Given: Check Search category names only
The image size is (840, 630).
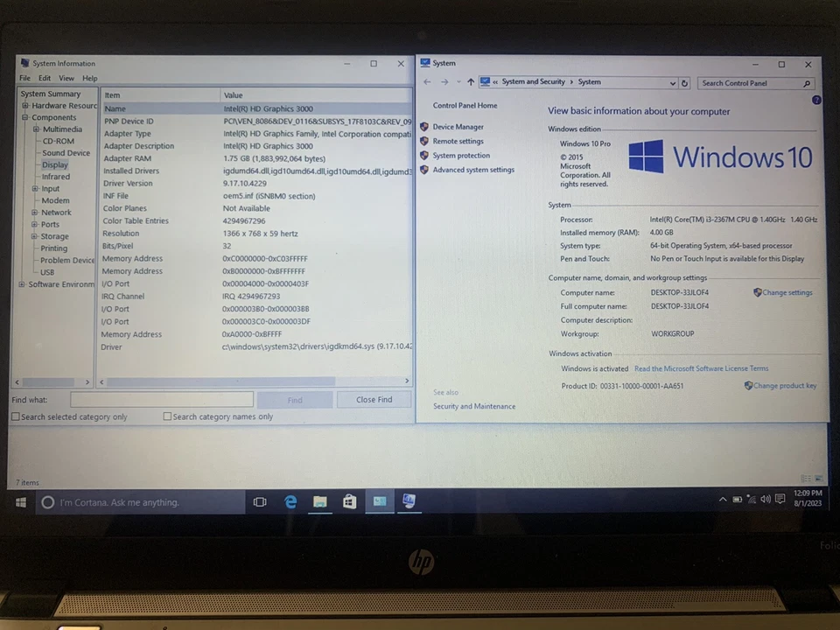Looking at the screenshot, I should point(167,416).
